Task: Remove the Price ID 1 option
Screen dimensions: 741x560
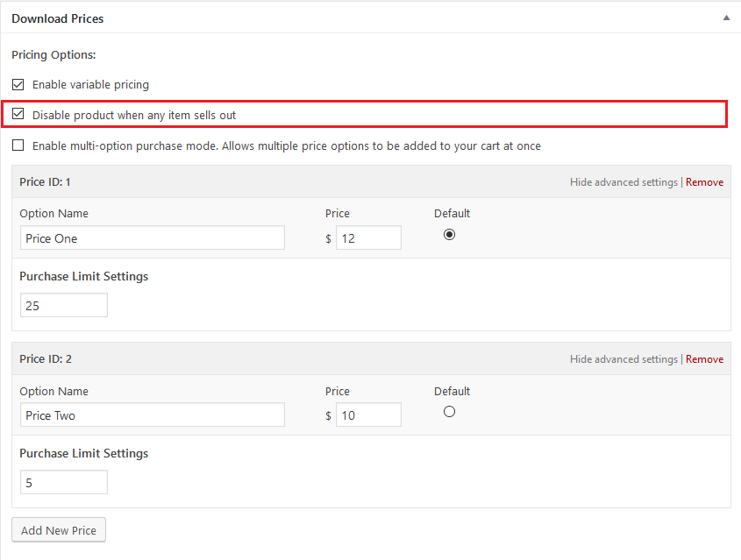Action: point(704,182)
